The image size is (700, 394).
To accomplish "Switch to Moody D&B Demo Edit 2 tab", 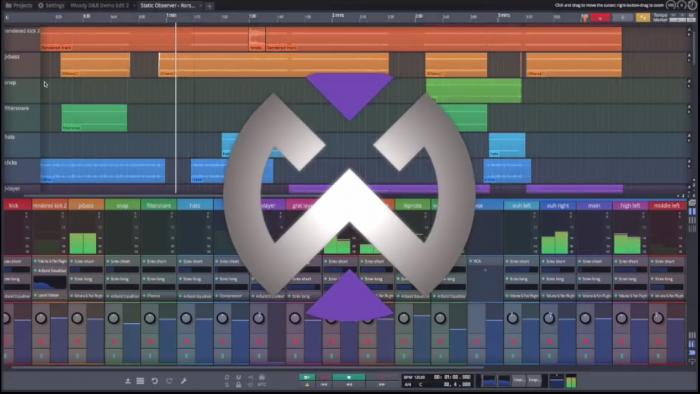I will coord(99,5).
